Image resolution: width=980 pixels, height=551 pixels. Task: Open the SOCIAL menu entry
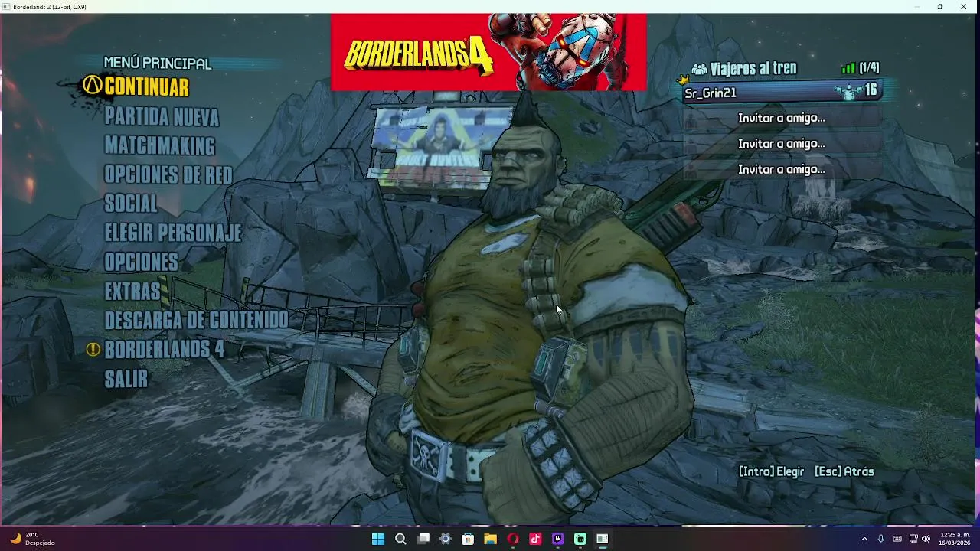(131, 204)
